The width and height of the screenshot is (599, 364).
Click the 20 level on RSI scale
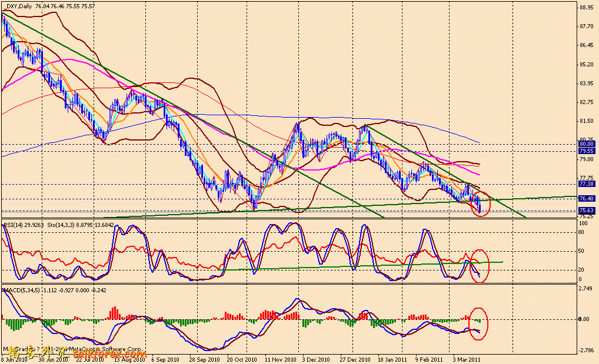click(x=582, y=270)
